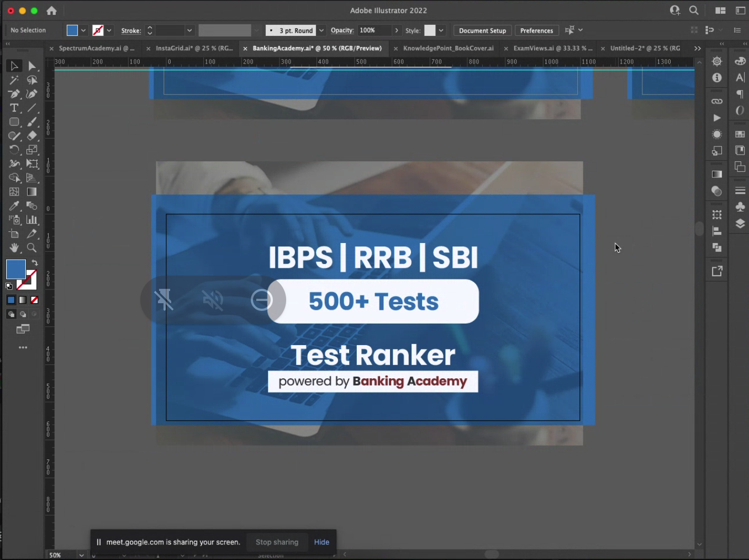Select the Pen tool
The height and width of the screenshot is (560, 749).
[14, 94]
